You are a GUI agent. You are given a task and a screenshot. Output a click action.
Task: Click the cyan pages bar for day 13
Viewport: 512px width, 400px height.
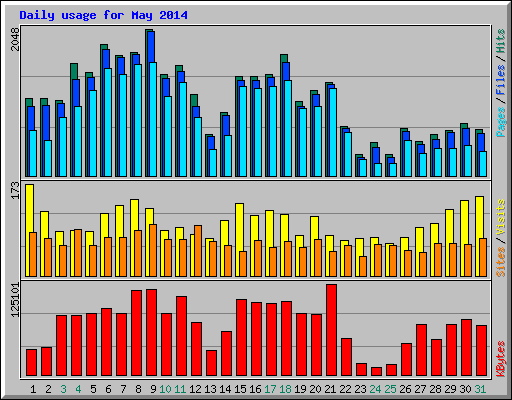point(213,163)
